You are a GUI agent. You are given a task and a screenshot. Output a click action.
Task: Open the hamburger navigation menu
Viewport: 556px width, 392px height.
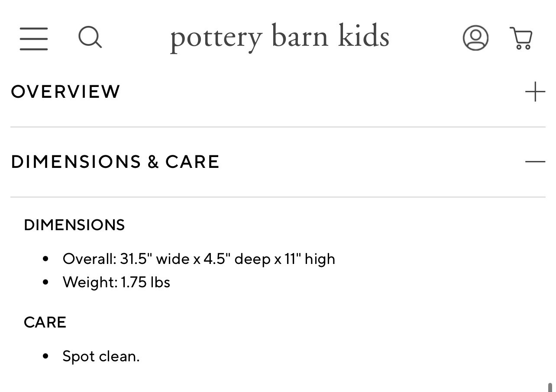34,38
